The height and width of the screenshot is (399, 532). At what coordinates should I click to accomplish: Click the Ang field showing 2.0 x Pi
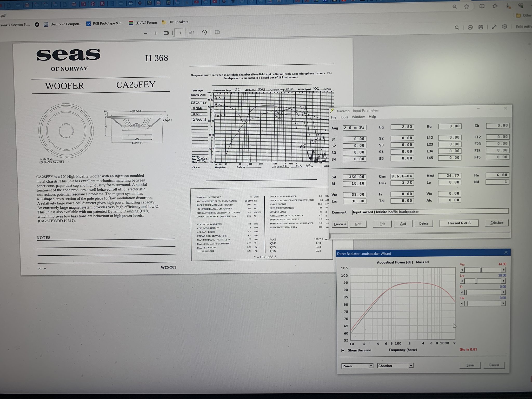pyautogui.click(x=355, y=128)
